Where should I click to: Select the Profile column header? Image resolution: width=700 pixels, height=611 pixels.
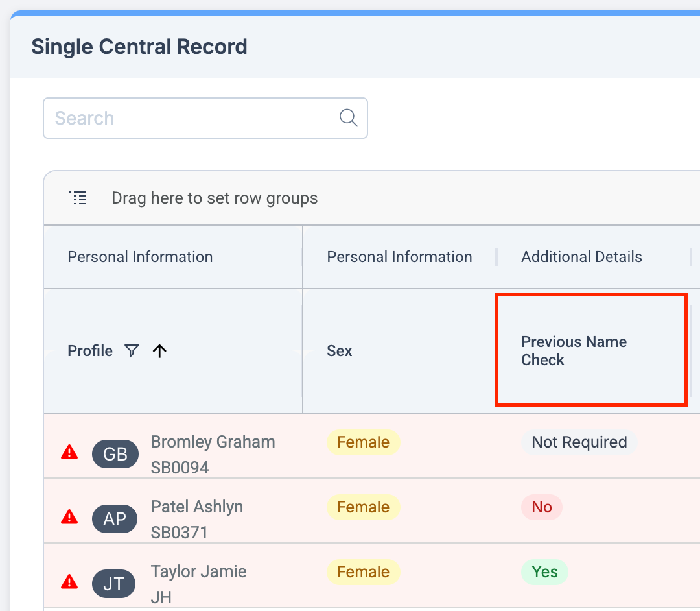click(173, 351)
